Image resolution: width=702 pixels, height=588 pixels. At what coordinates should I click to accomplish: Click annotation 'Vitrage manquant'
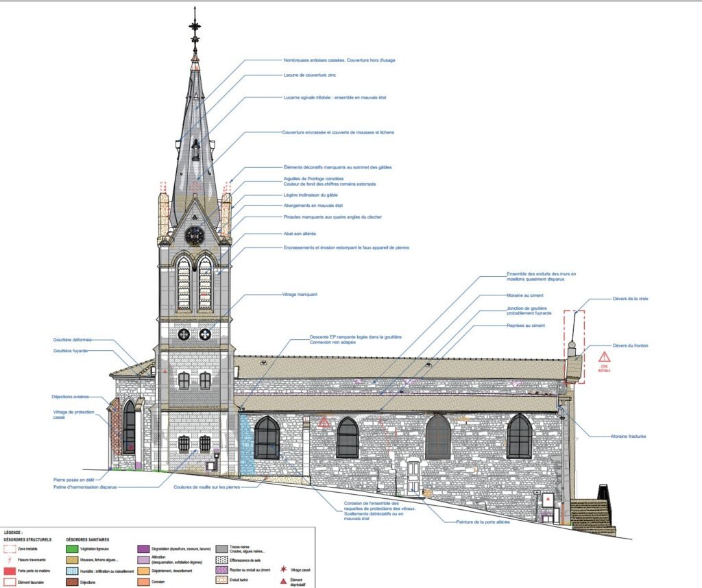300,295
